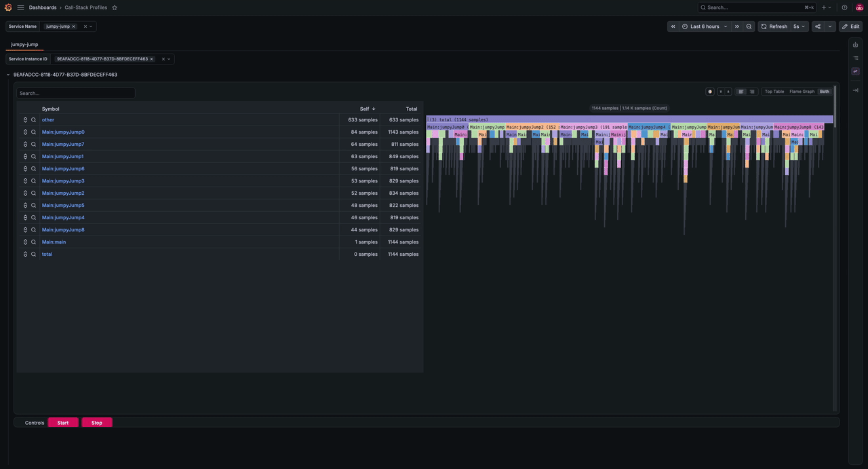Collapse the right sidebar dock icon
The width and height of the screenshot is (868, 469).
[856, 90]
